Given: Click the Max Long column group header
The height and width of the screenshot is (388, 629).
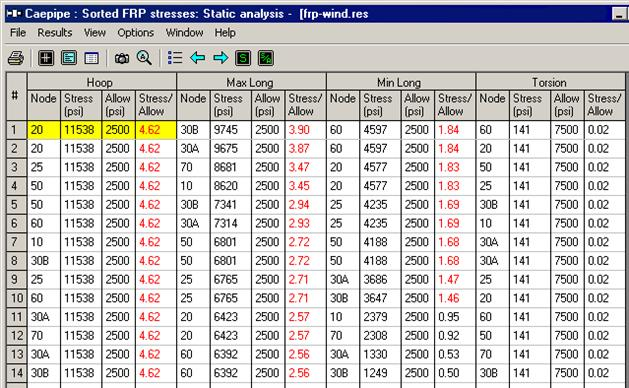Looking at the screenshot, I should [252, 82].
